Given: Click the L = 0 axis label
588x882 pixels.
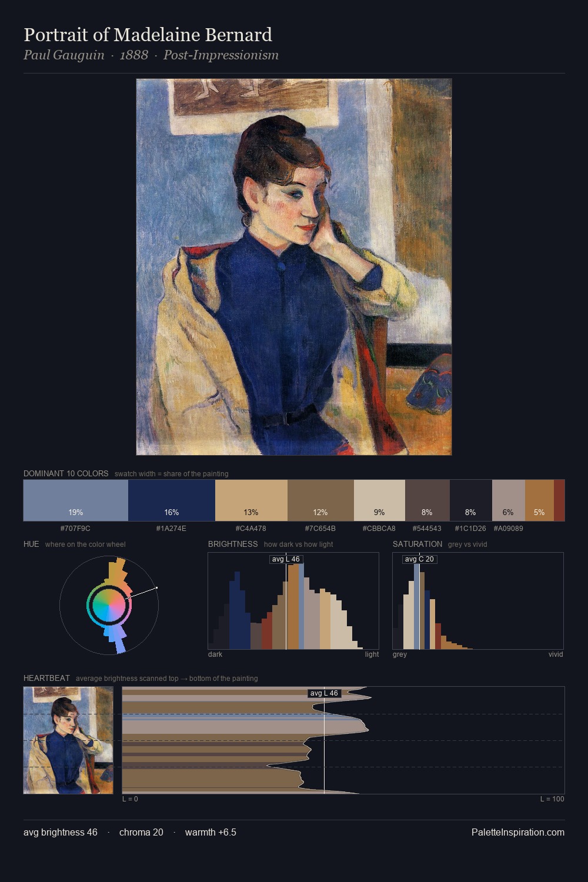Looking at the screenshot, I should (130, 799).
